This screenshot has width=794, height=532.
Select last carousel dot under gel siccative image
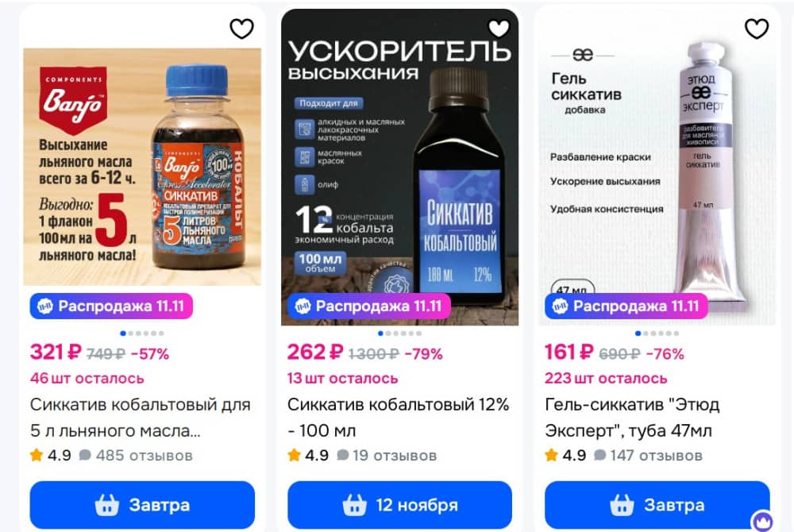(x=676, y=333)
